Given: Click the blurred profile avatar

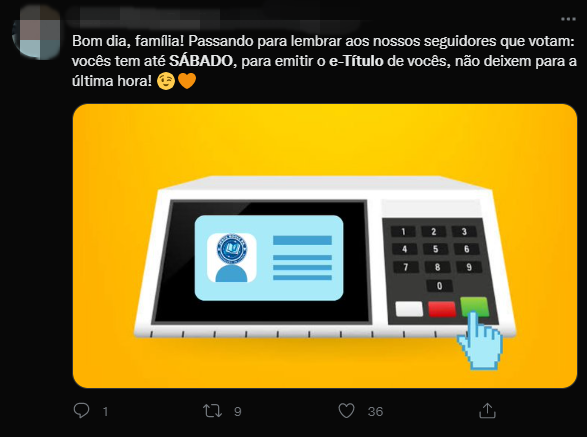Looking at the screenshot, I should 36,32.
